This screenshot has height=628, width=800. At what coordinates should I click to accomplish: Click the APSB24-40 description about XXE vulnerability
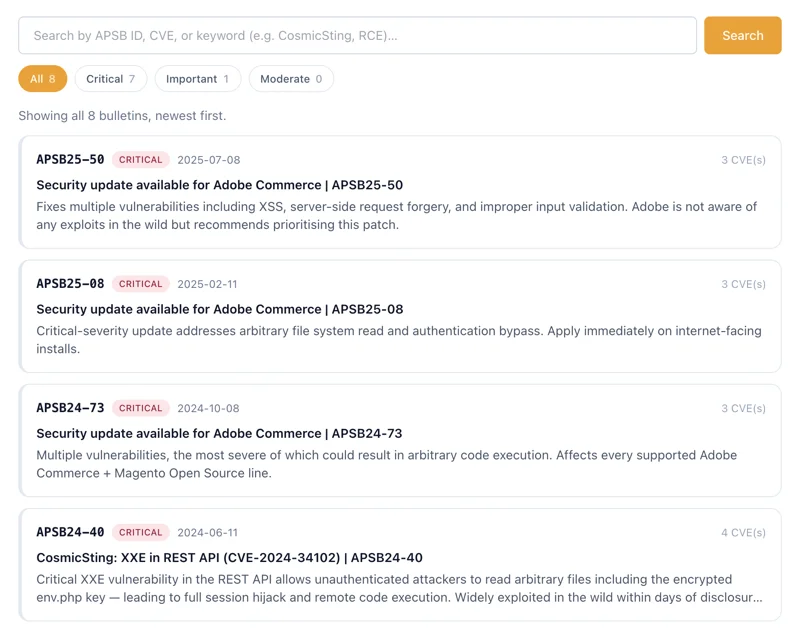399,588
